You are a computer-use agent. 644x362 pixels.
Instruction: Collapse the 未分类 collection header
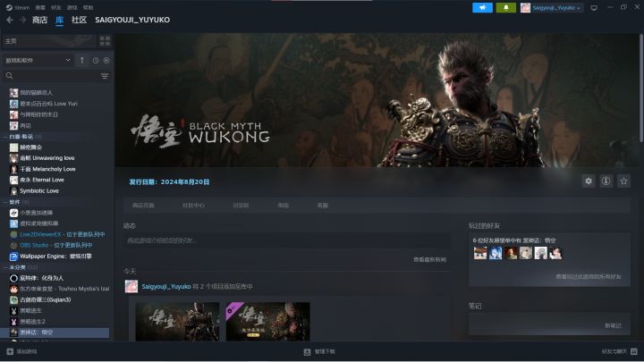(20, 267)
